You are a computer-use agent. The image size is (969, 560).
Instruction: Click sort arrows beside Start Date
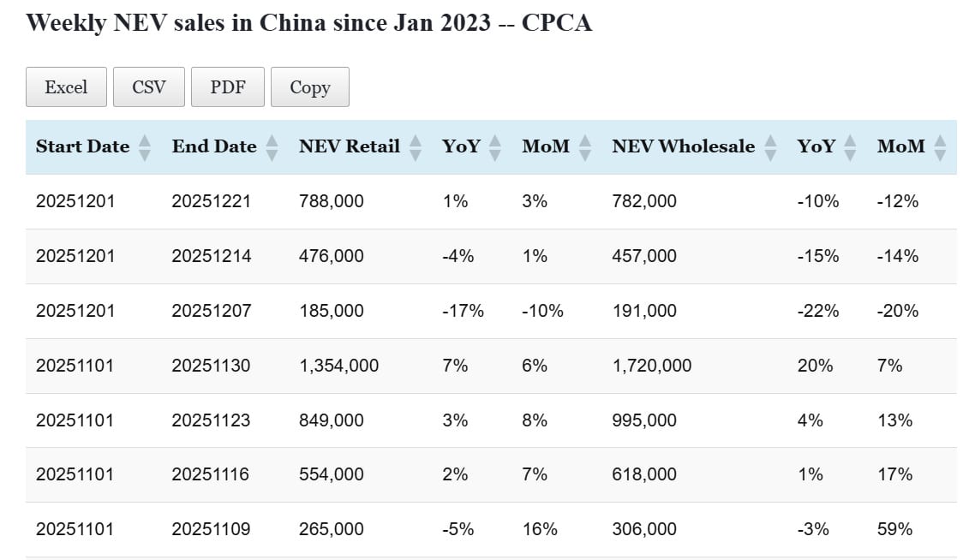click(145, 147)
